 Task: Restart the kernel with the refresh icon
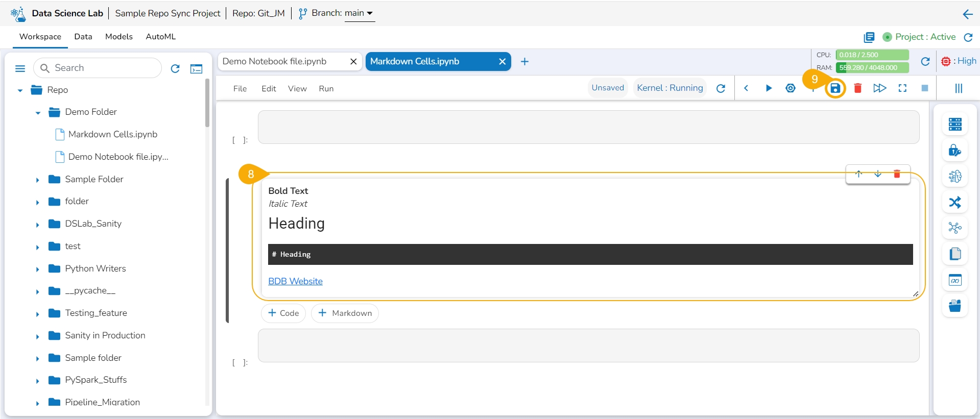pos(721,88)
